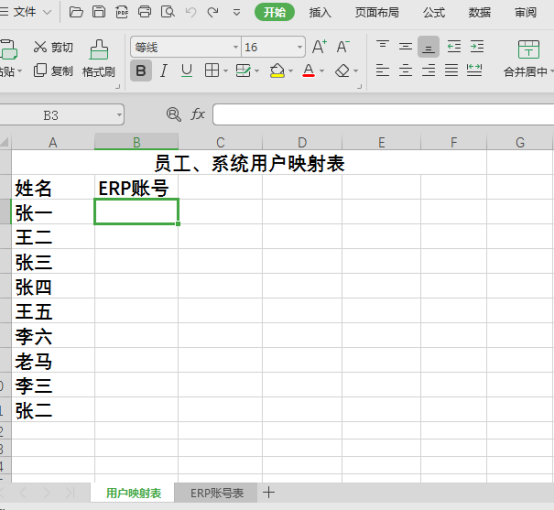This screenshot has height=510, width=554.
Task: Open font name dropdown 等线
Action: click(x=236, y=47)
